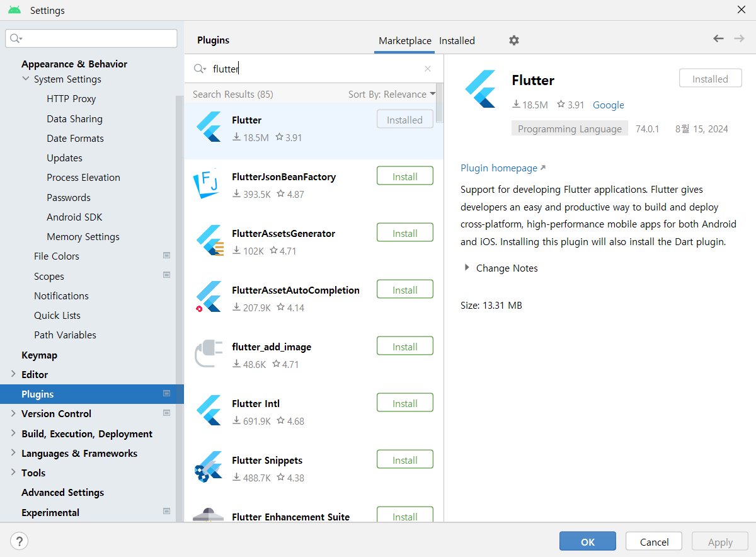Select Notifications settings item

pos(61,296)
